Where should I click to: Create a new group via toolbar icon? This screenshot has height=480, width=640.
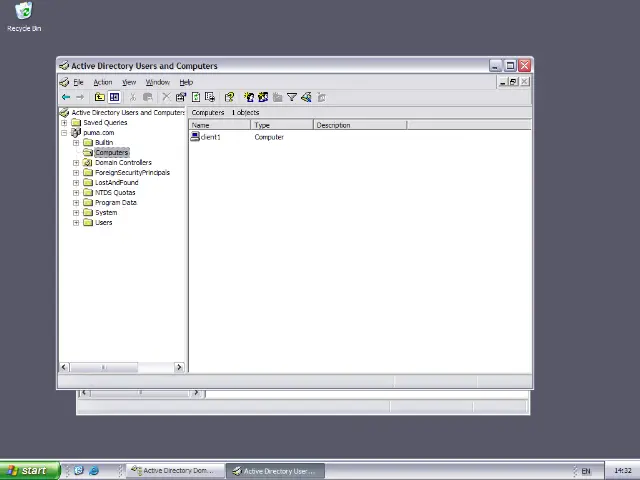point(263,97)
